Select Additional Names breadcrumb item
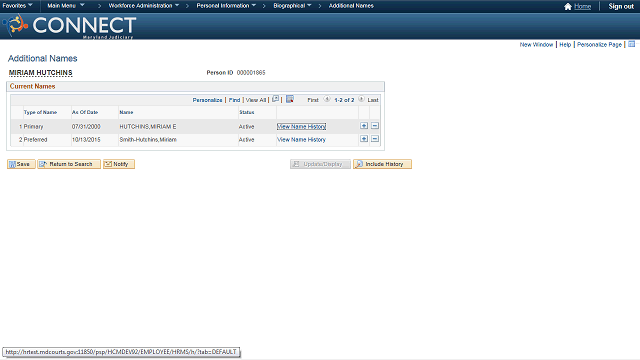The image size is (640, 360). click(x=351, y=6)
